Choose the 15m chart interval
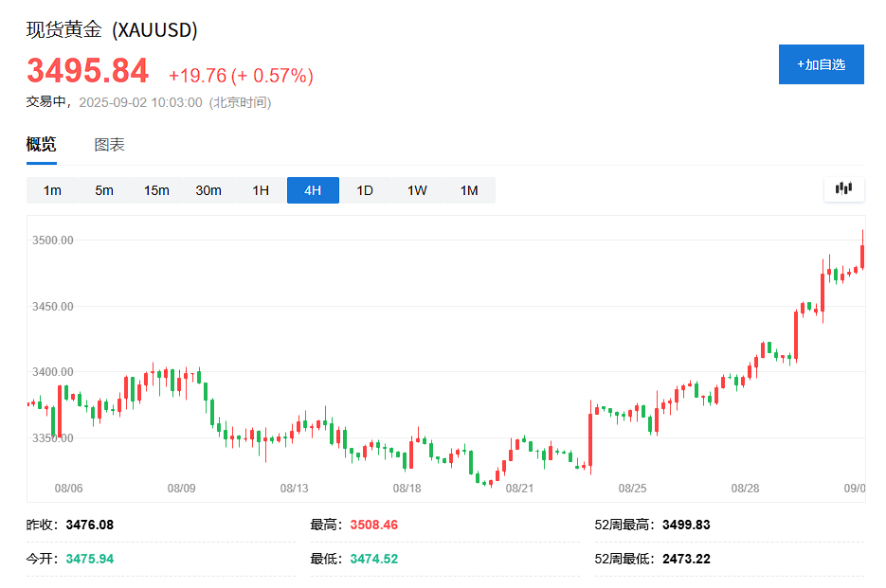 tap(156, 190)
